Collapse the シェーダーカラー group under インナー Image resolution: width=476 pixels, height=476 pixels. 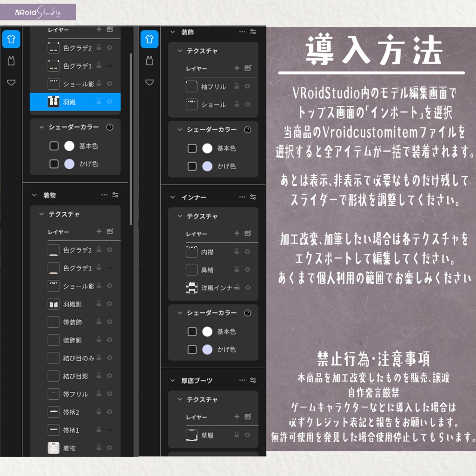179,313
